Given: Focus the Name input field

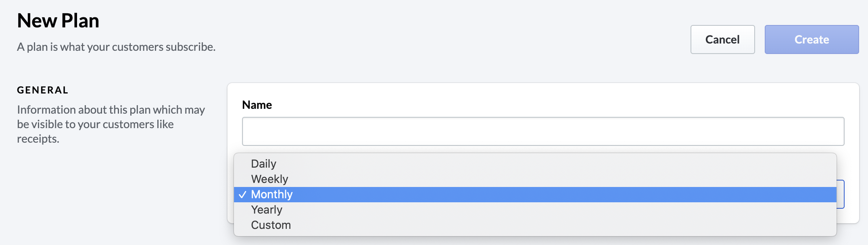Looking at the screenshot, I should [542, 131].
